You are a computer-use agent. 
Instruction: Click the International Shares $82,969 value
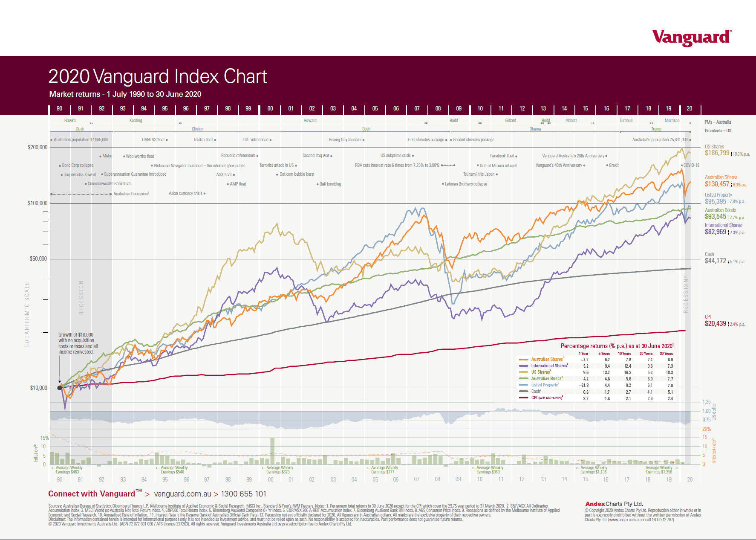click(716, 232)
